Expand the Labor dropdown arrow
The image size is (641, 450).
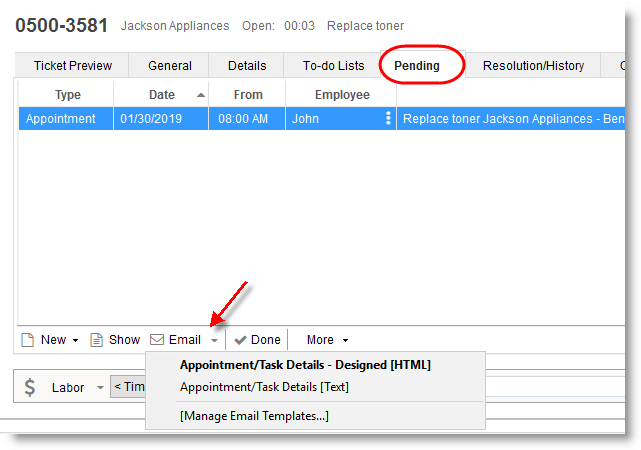[x=99, y=388]
